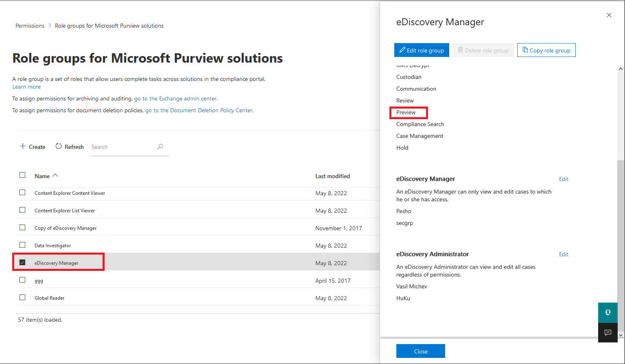
Task: Select the Content Explorer Content Viewer name
Action: pos(70,193)
